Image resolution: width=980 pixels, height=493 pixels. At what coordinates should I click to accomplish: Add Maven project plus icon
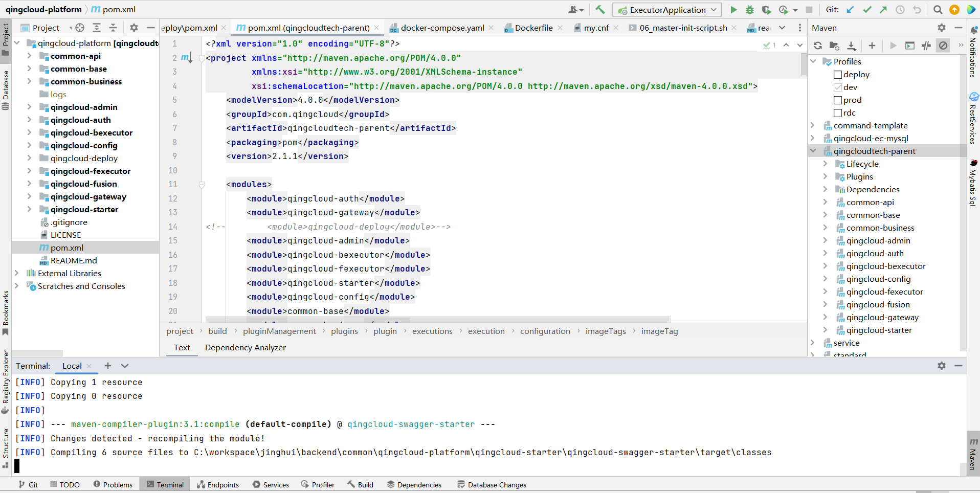click(x=872, y=46)
